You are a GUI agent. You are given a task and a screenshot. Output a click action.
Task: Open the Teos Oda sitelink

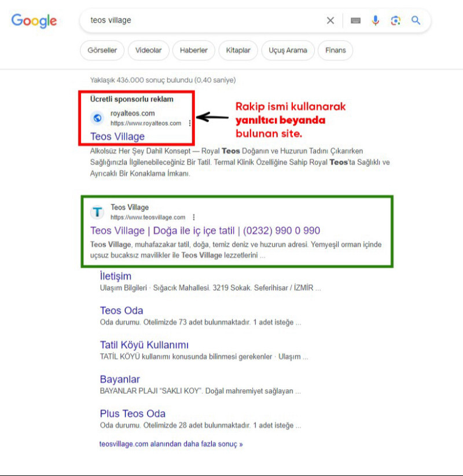122,310
